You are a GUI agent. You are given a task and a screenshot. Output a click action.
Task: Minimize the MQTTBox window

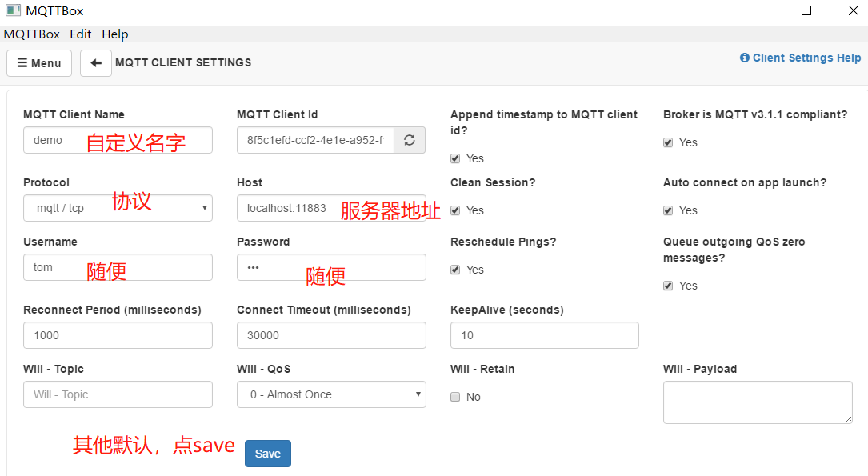tap(760, 10)
